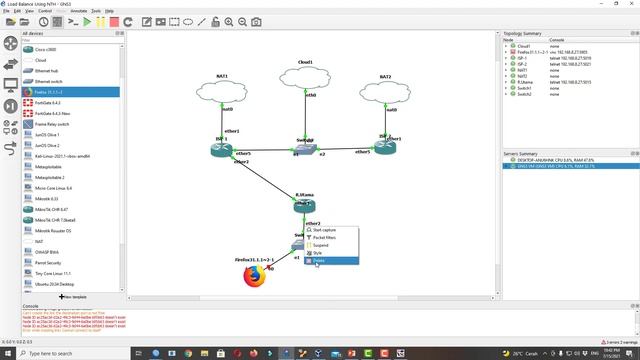
Task: Select the Add a link cable tool
Action: point(11,149)
